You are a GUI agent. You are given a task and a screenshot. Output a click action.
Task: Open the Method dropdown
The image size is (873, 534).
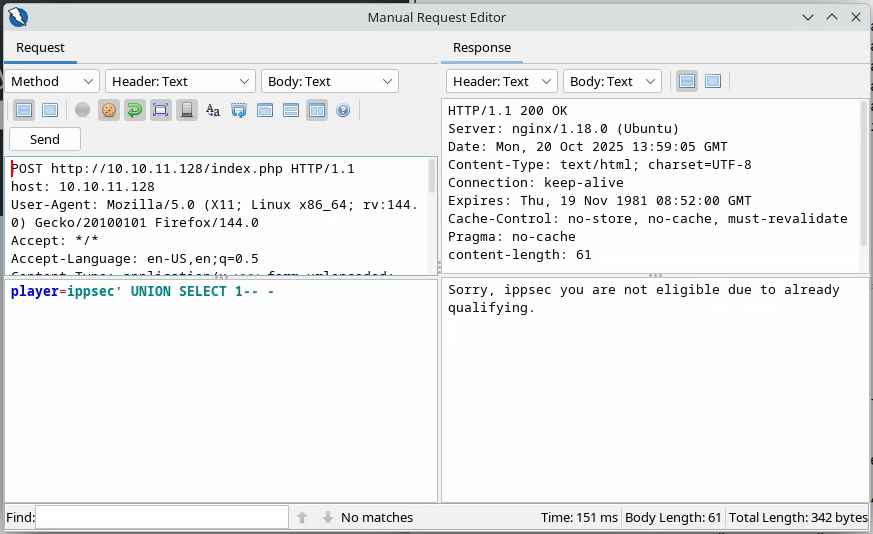click(x=53, y=81)
